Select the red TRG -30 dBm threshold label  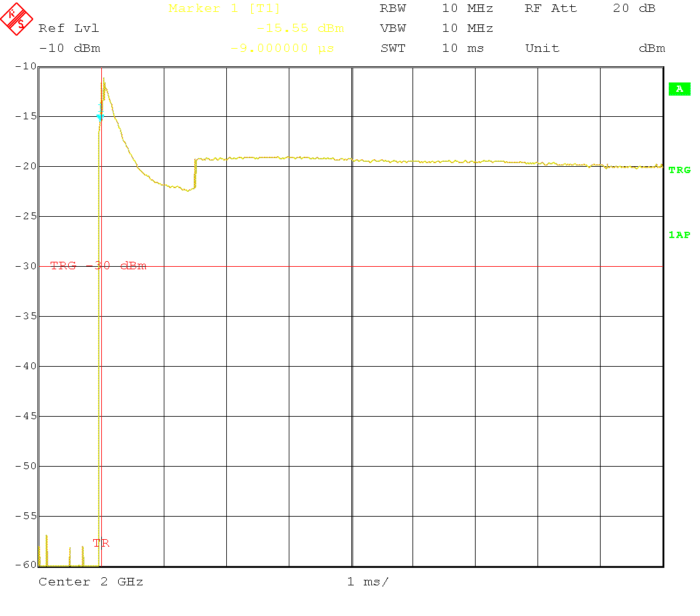point(98,266)
